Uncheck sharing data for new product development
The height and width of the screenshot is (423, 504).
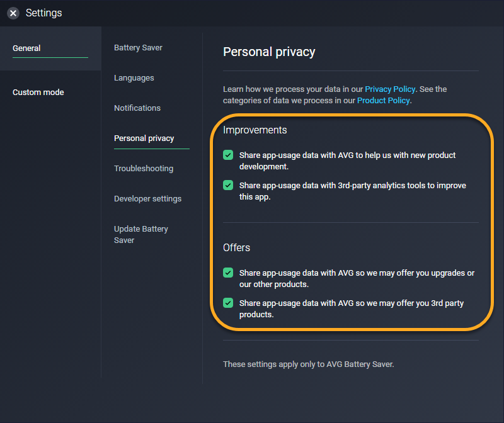228,155
